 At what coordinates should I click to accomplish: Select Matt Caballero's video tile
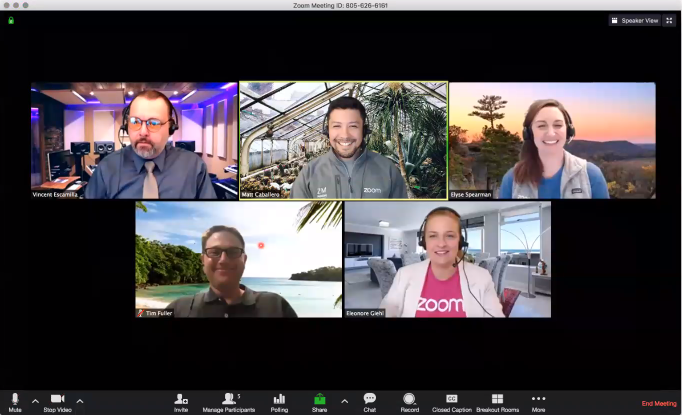click(344, 141)
